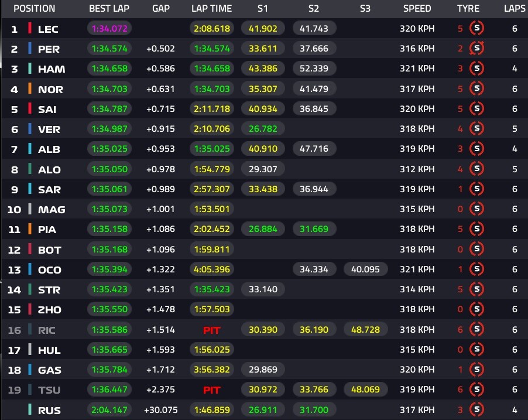Screen dimensions: 528x420
Task: Click the SPEED column header
Action: [x=417, y=8]
